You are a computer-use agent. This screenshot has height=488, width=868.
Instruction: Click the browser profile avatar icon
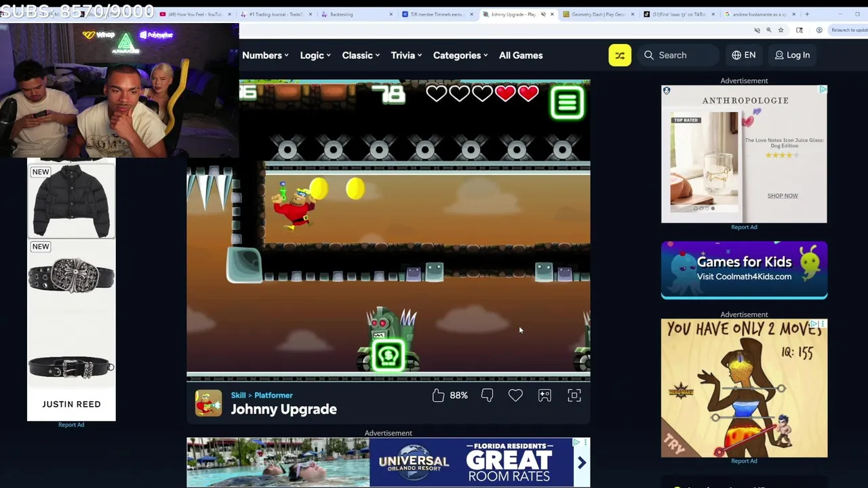click(x=819, y=30)
